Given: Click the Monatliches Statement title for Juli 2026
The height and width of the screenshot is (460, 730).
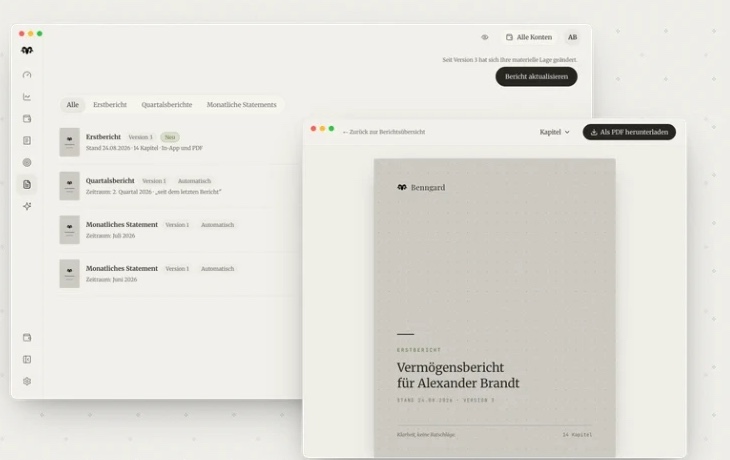Looking at the screenshot, I should [x=122, y=224].
